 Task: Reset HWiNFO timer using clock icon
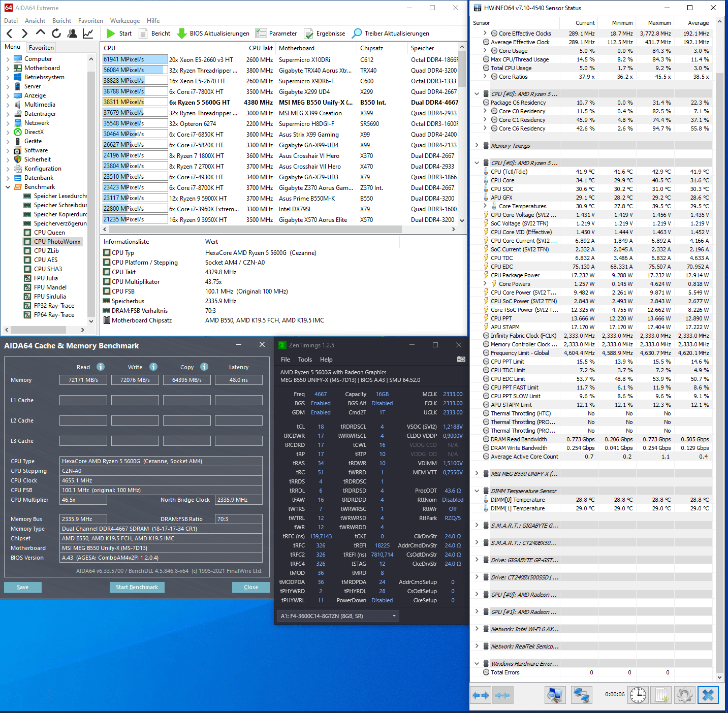pos(638,695)
